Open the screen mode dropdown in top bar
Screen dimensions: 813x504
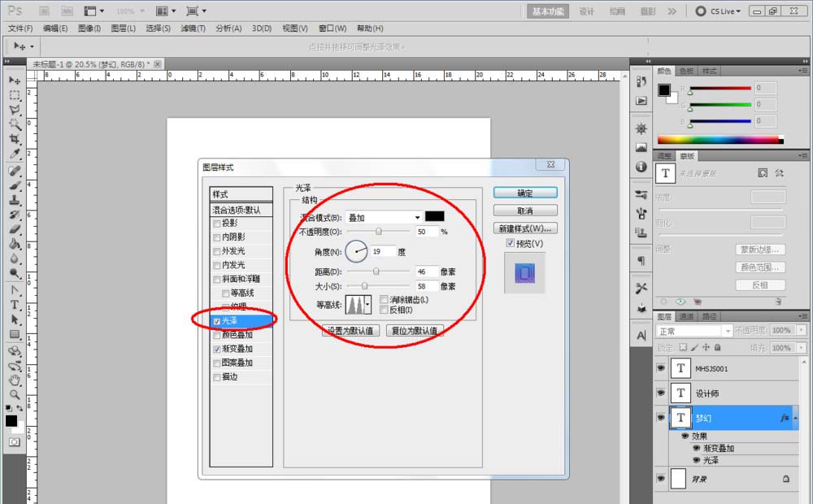(x=196, y=11)
